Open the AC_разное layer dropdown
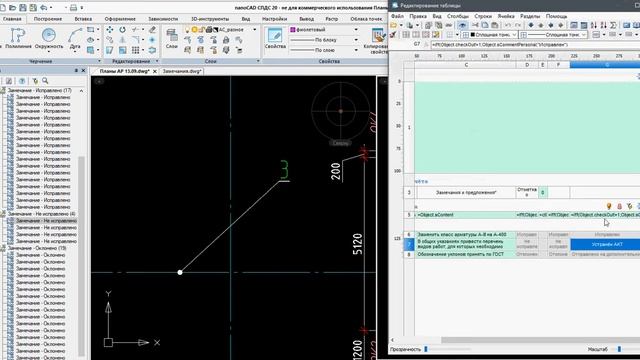The image size is (640, 360). click(255, 30)
